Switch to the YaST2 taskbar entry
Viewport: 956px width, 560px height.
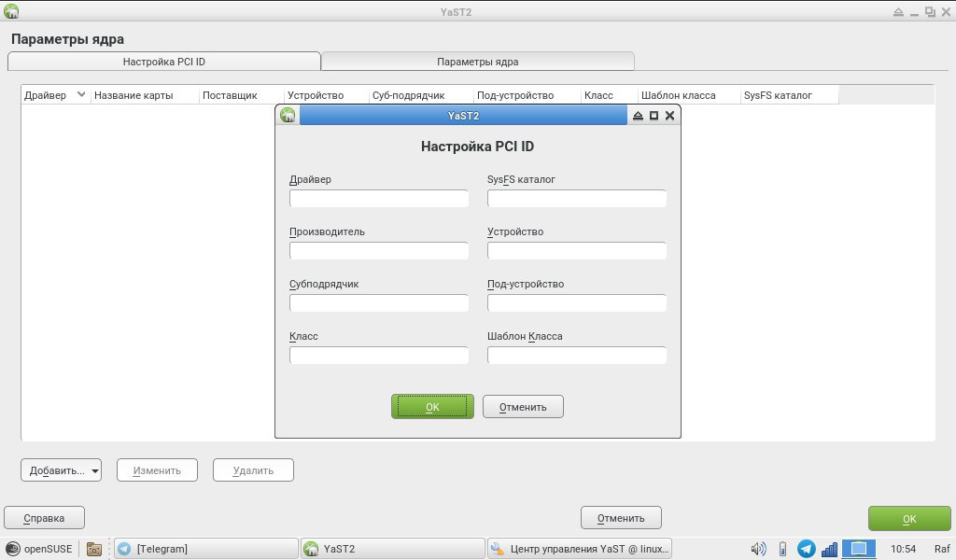pos(393,549)
